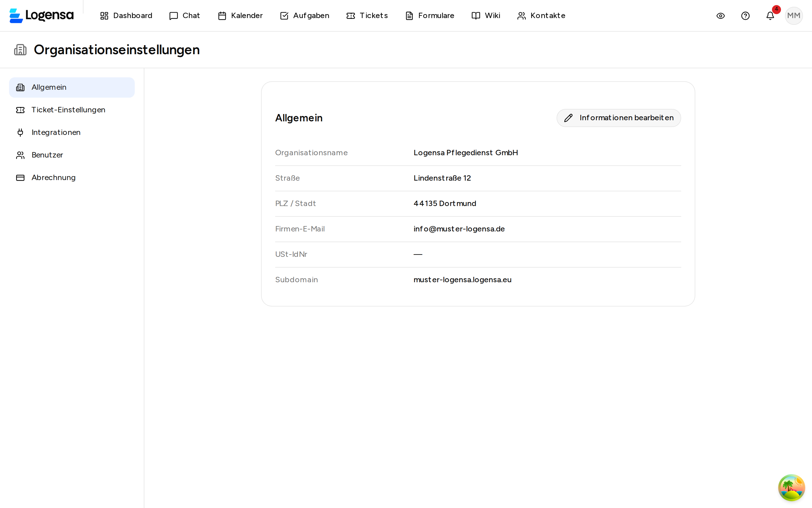This screenshot has height=508, width=812.
Task: Open Formulare from the navbar
Action: click(x=430, y=16)
